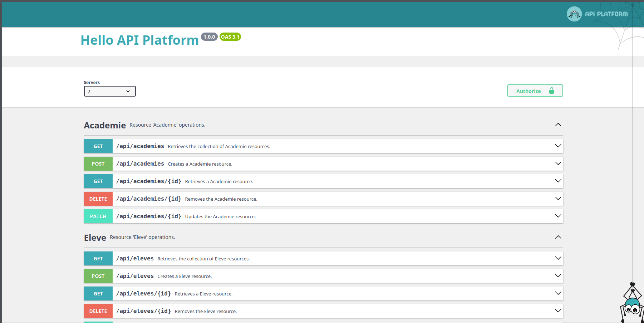Viewport: 644px width, 323px height.
Task: Click the API Platform spider logo icon
Action: pos(574,14)
